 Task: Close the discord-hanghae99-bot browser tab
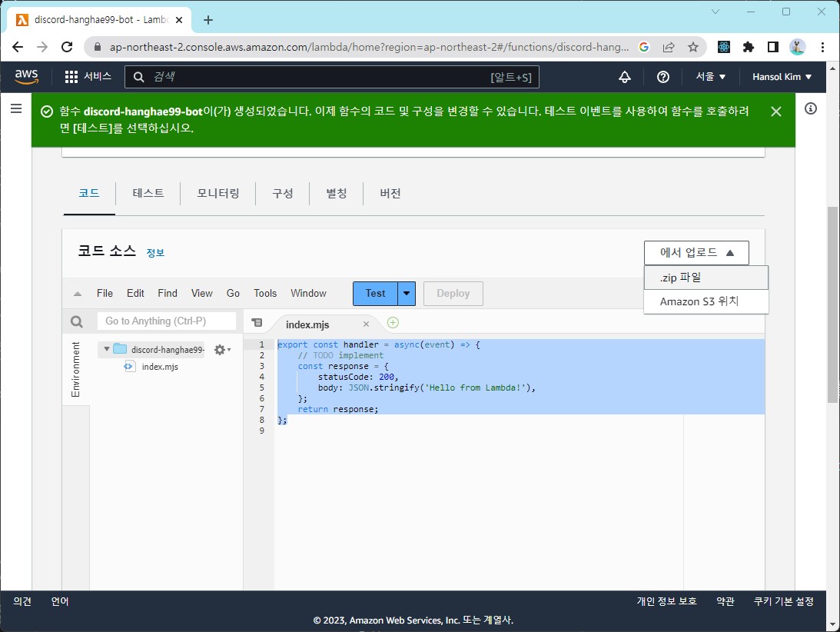[x=179, y=20]
